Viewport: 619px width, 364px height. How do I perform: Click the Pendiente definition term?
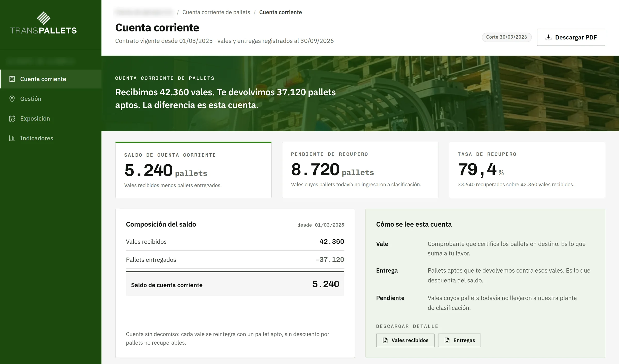pos(390,298)
